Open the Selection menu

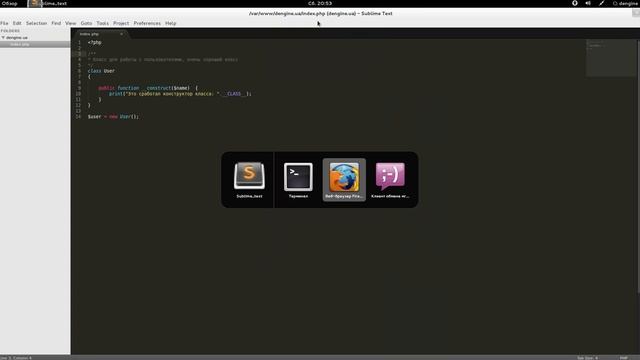pyautogui.click(x=36, y=23)
